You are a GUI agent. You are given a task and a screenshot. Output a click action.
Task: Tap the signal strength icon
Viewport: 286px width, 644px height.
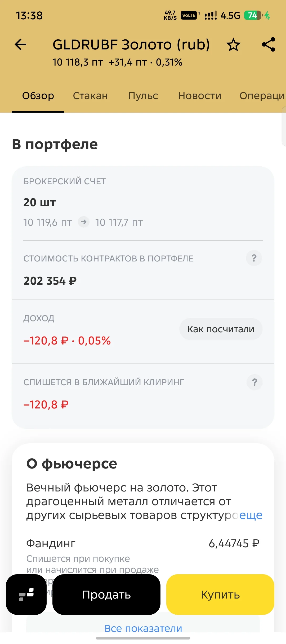pyautogui.click(x=211, y=15)
